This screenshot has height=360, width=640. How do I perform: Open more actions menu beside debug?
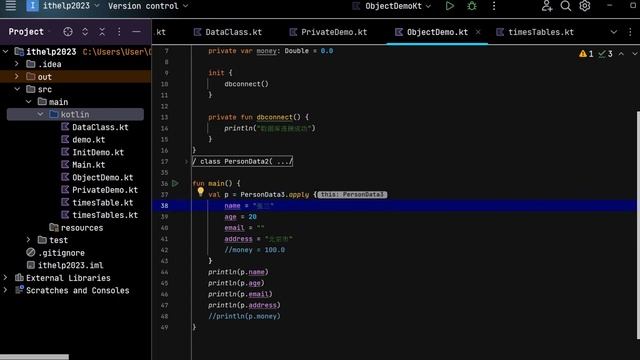[494, 6]
